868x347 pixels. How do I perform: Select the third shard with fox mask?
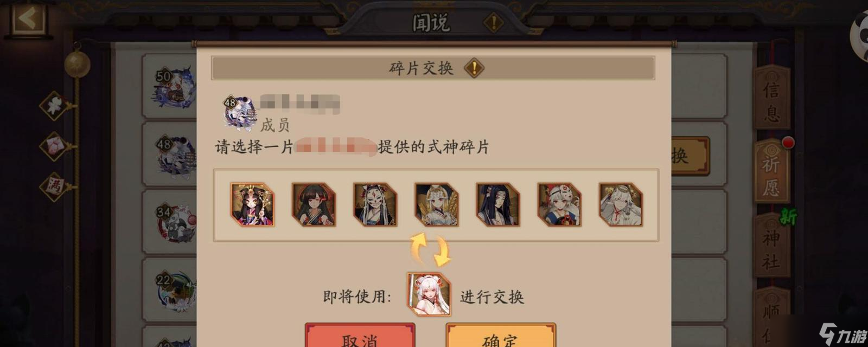(x=375, y=204)
